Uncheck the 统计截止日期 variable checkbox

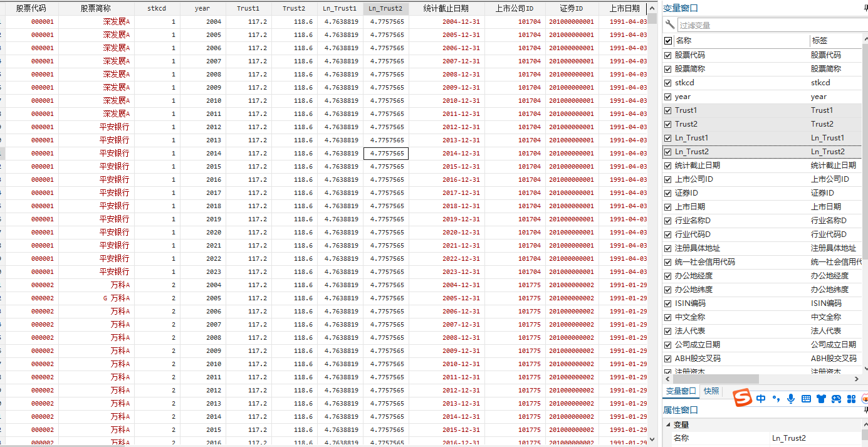tap(668, 166)
